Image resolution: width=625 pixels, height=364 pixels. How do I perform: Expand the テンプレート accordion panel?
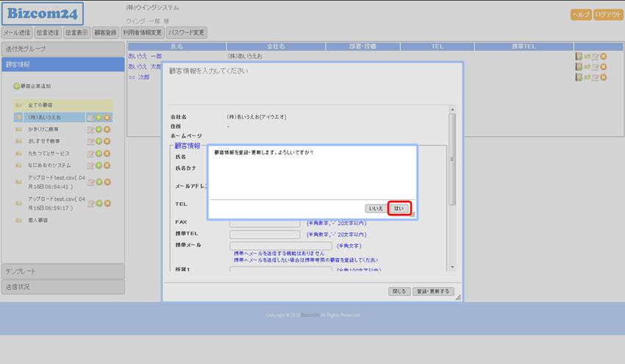coord(63,271)
